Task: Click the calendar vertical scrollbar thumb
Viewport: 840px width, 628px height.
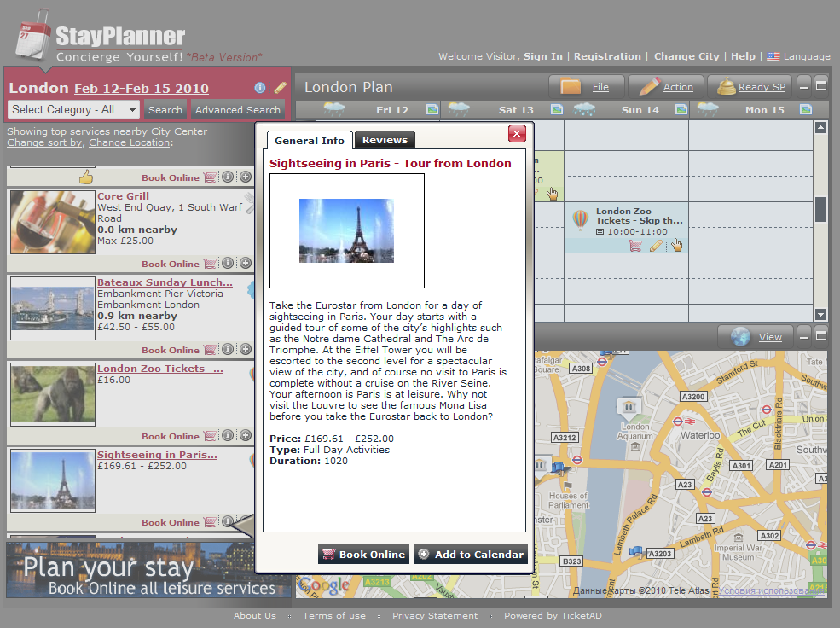Action: click(820, 209)
